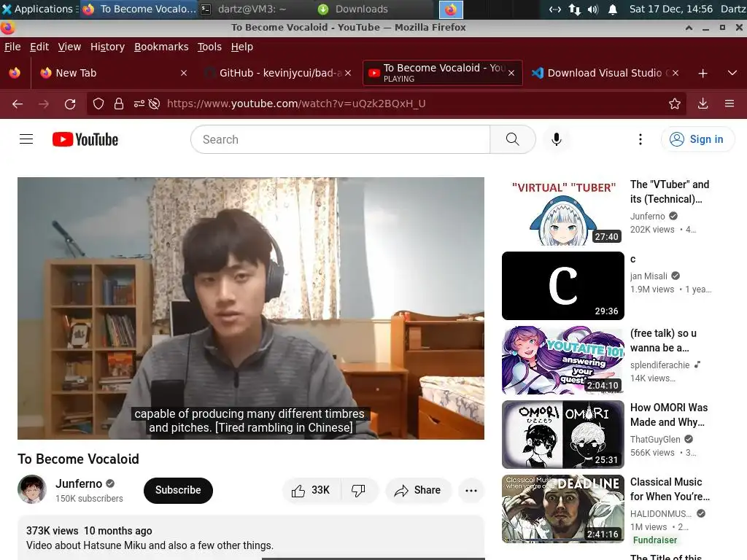Open the Edit menu
Screen dimensions: 747x560
click(x=39, y=47)
